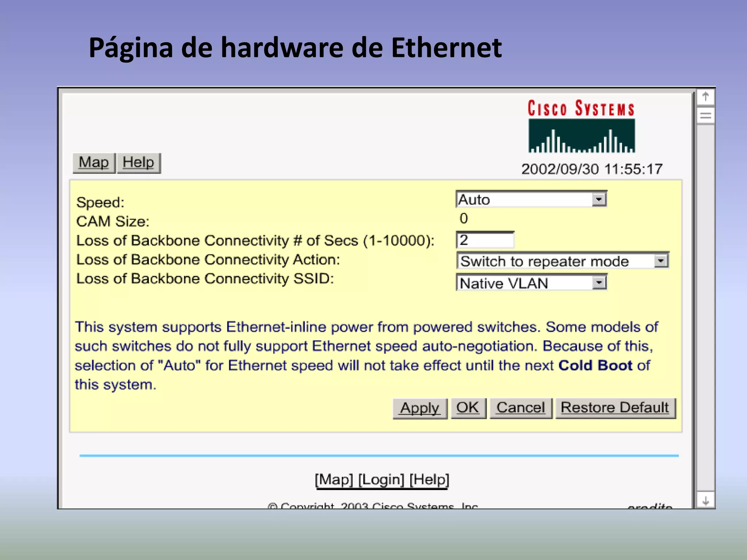The image size is (747, 560).
Task: Click the vertical scrollbar thumb
Action: point(705,116)
